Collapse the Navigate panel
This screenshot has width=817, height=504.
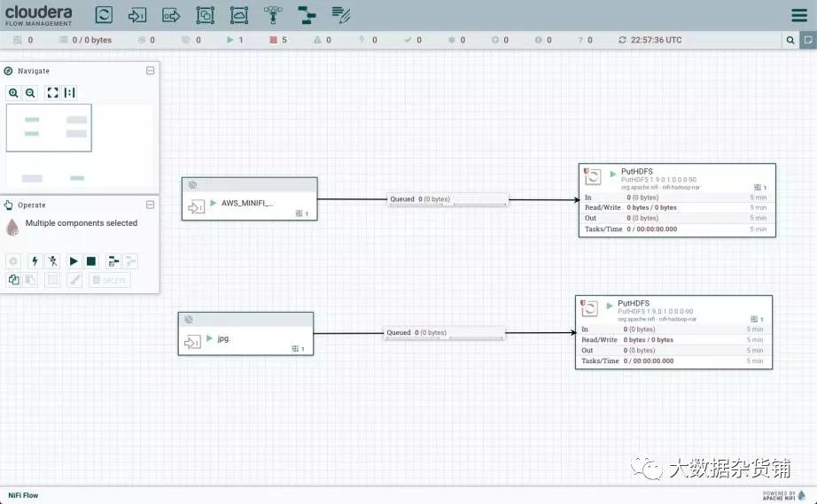(x=150, y=70)
